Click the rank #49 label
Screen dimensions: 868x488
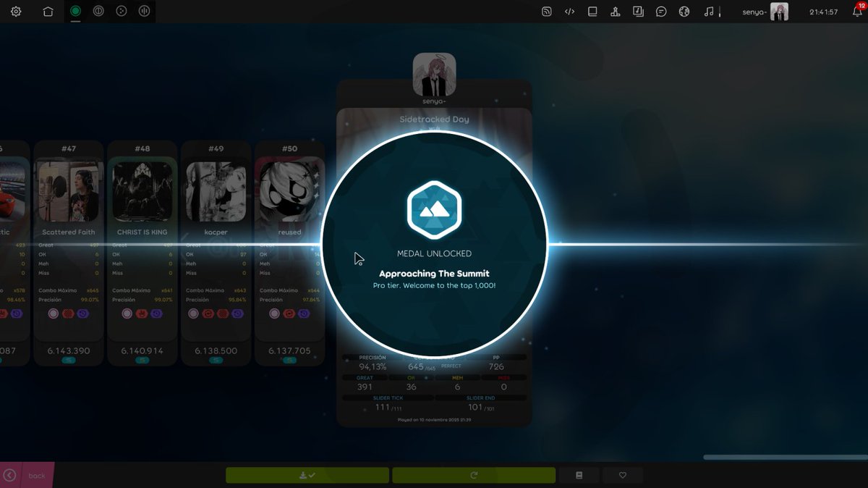(216, 148)
